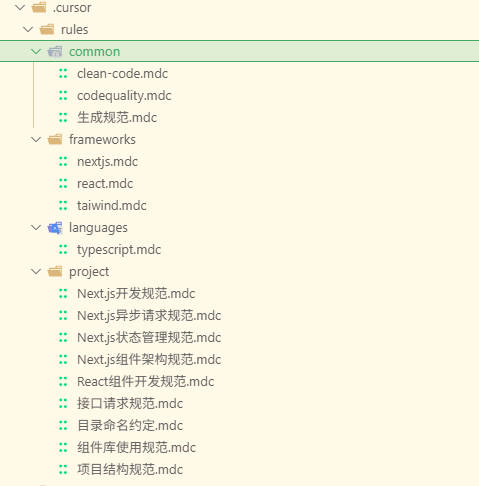Open react.mdc file
The height and width of the screenshot is (486, 479).
(x=105, y=184)
